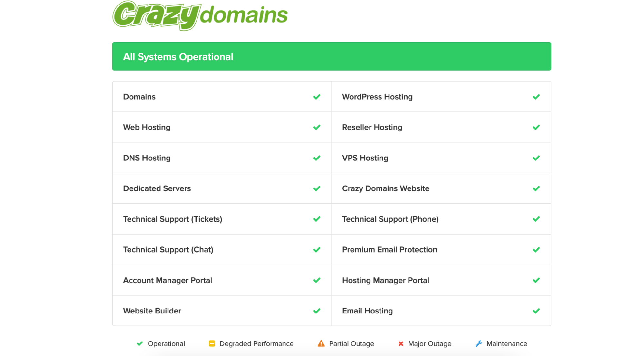Click the green Operational legend checkmark
Viewport: 644px width, 356px height.
click(139, 343)
